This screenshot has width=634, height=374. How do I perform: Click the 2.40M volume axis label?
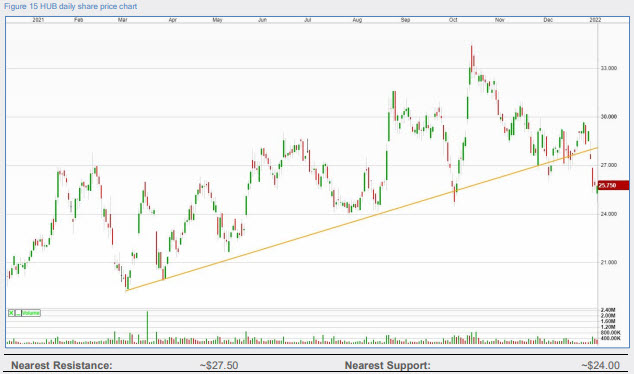(x=608, y=310)
